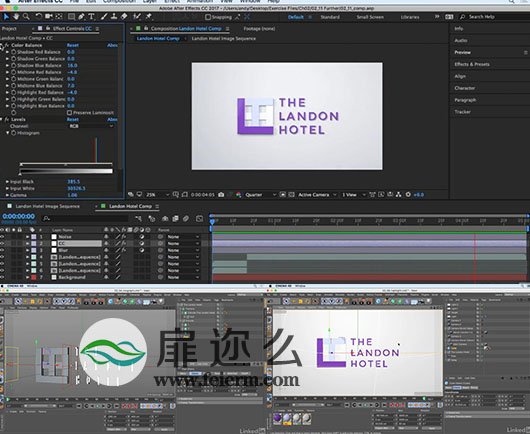The image size is (530, 434).
Task: Switch to Landon Hotel Image Sequence timeline tab
Action: tap(48, 206)
